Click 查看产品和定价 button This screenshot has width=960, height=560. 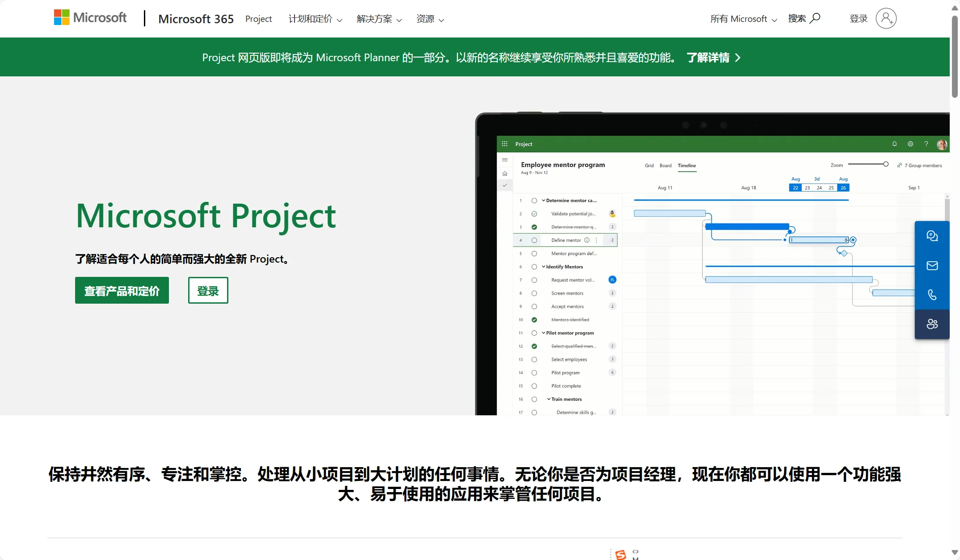pyautogui.click(x=122, y=291)
